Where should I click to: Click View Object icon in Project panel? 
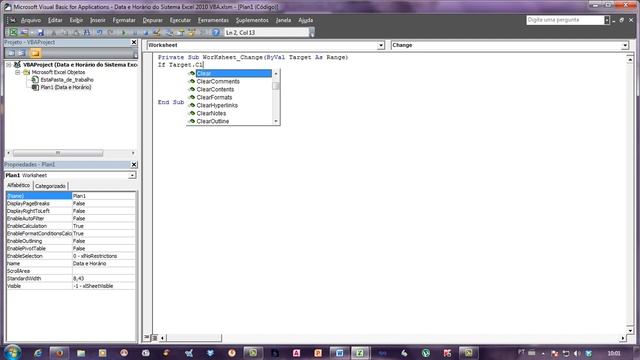(22, 53)
